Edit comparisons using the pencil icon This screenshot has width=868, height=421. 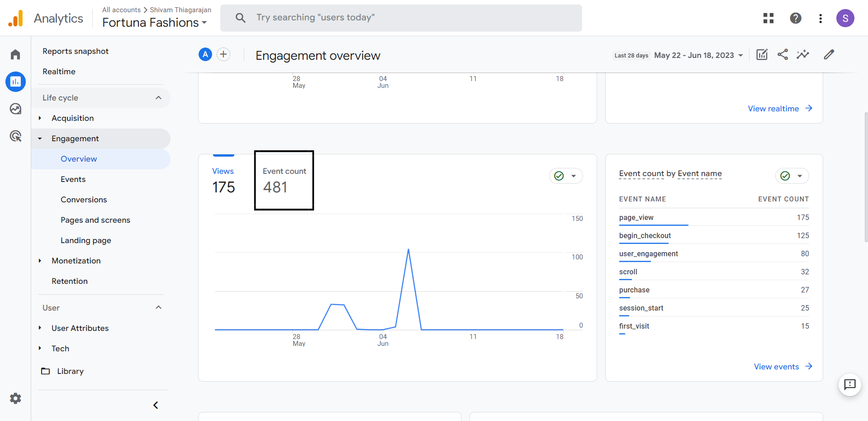(829, 54)
